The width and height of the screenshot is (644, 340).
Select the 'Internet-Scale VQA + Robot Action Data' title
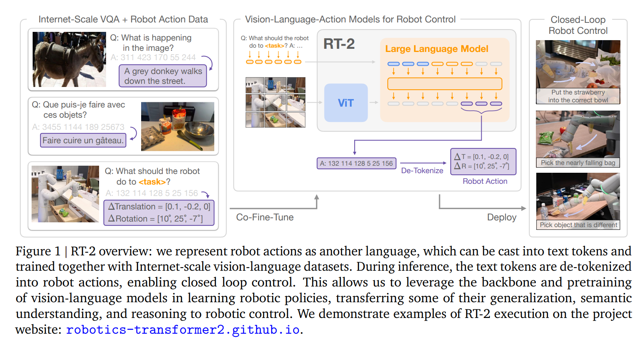point(123,19)
